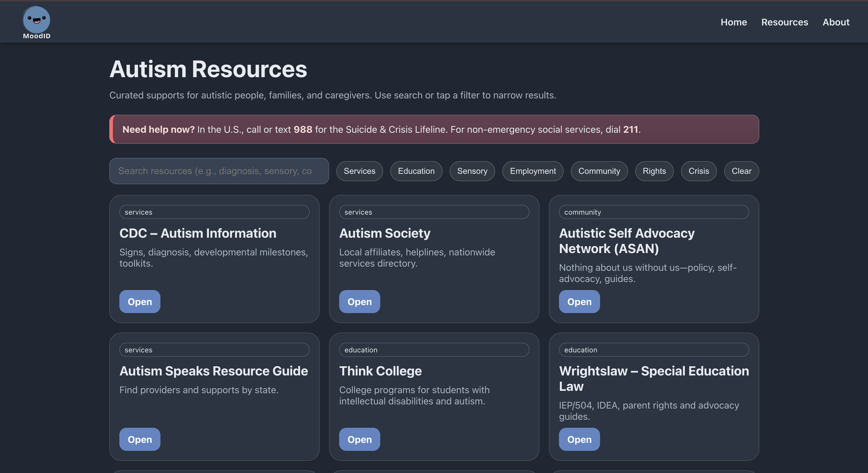Enable the Rights filter chip
The height and width of the screenshot is (473, 868).
pyautogui.click(x=654, y=171)
